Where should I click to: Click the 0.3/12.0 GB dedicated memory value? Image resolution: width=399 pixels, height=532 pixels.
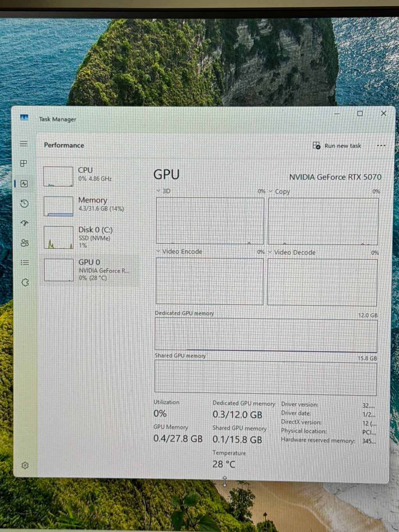[x=237, y=415]
